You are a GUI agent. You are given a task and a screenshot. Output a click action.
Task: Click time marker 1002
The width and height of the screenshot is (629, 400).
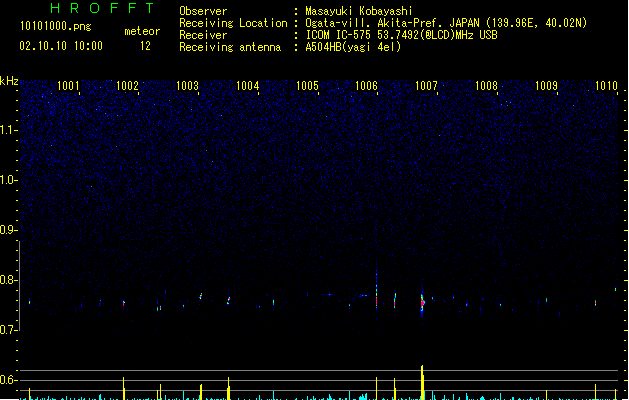127,86
